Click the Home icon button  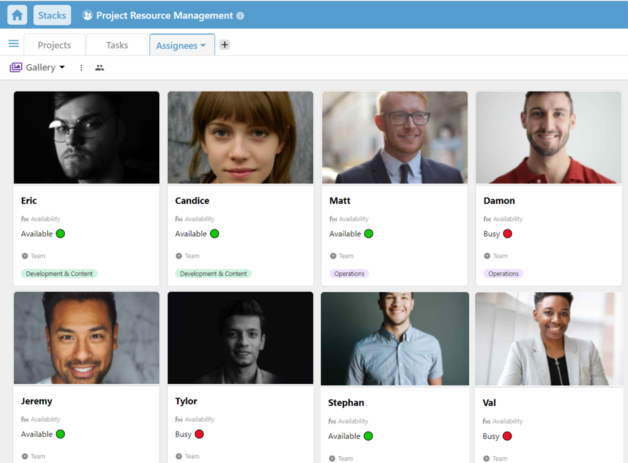pyautogui.click(x=17, y=15)
